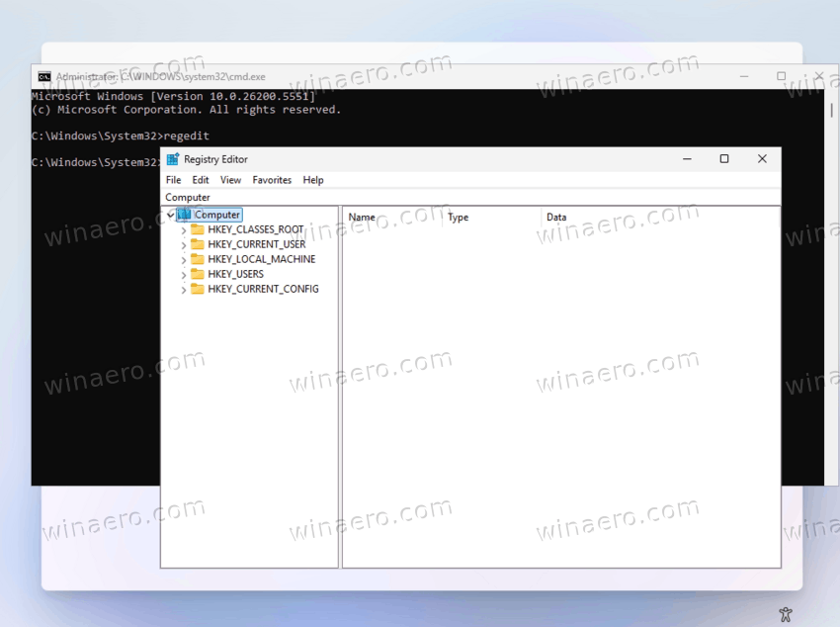The image size is (840, 627).
Task: Maximize the Registry Editor window
Action: click(724, 159)
